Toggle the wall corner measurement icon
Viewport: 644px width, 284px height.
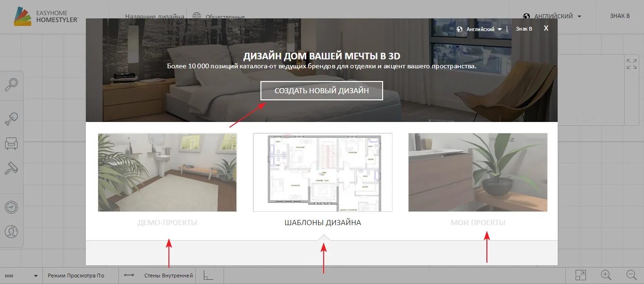208,275
